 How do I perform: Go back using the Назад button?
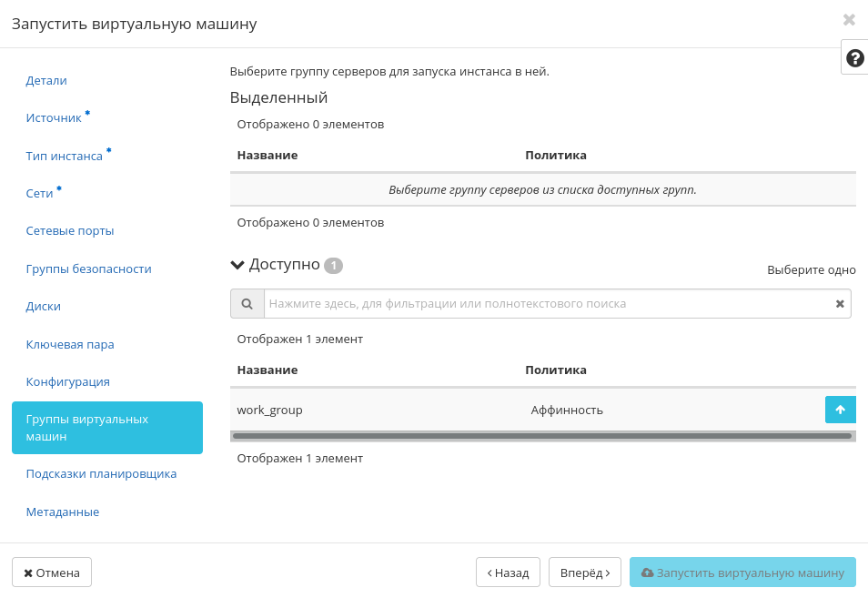[508, 572]
